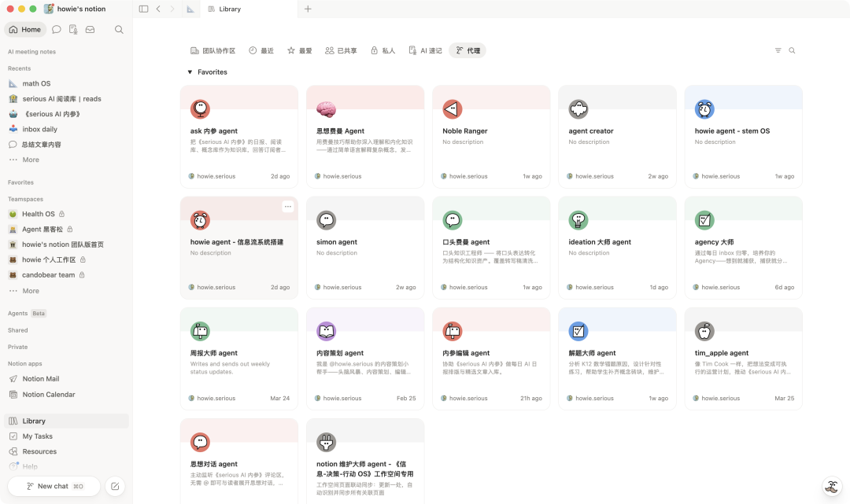Click the brain icon of 思想费曼 Agent
Screen dimensions: 850x504
tap(327, 109)
